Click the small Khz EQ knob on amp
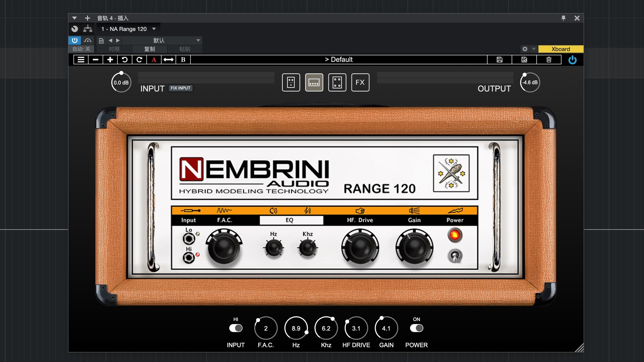The width and height of the screenshot is (644, 362). point(308,248)
